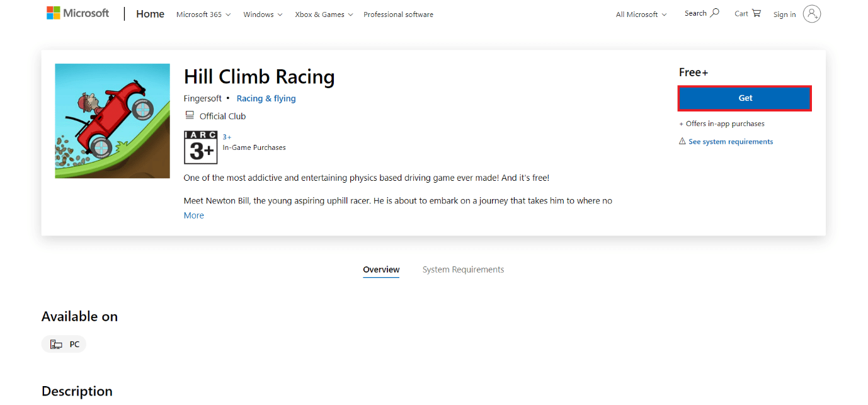Expand description with the More link
This screenshot has width=868, height=405.
[x=194, y=215]
